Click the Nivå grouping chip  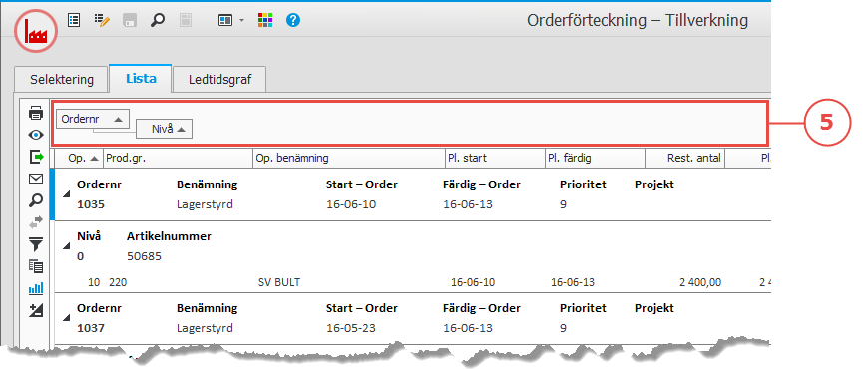click(x=165, y=129)
